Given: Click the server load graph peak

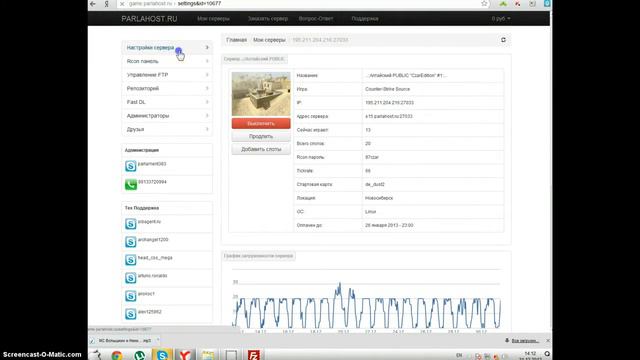Looking at the screenshot, I should [x=339, y=285].
